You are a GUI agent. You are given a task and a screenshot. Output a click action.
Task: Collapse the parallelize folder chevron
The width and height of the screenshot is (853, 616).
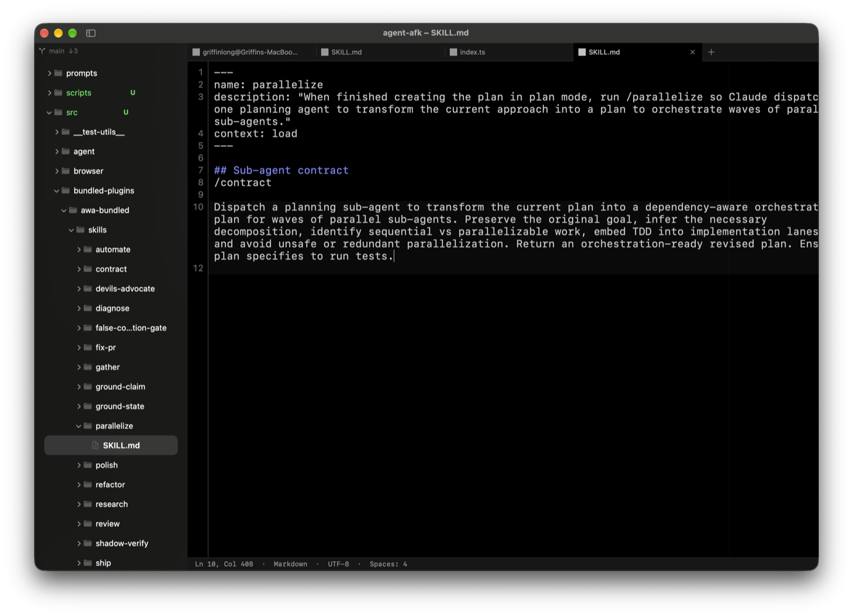[79, 426]
